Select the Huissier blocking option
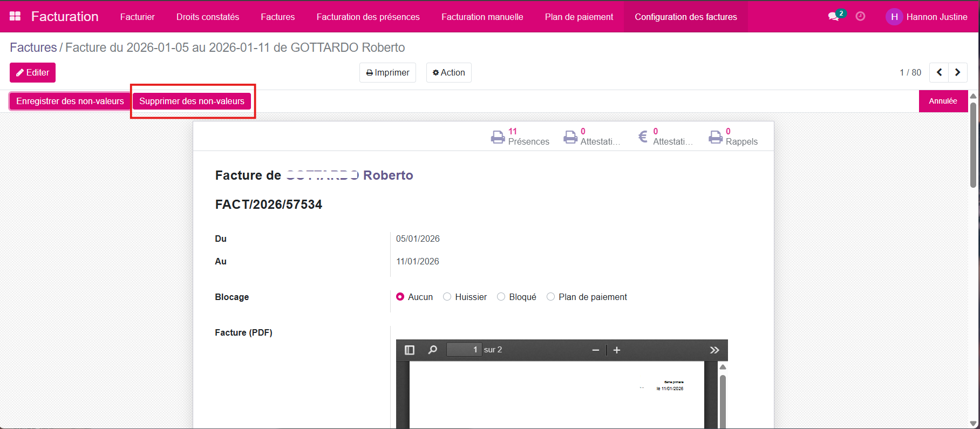Viewport: 980px width, 429px height. pos(447,297)
